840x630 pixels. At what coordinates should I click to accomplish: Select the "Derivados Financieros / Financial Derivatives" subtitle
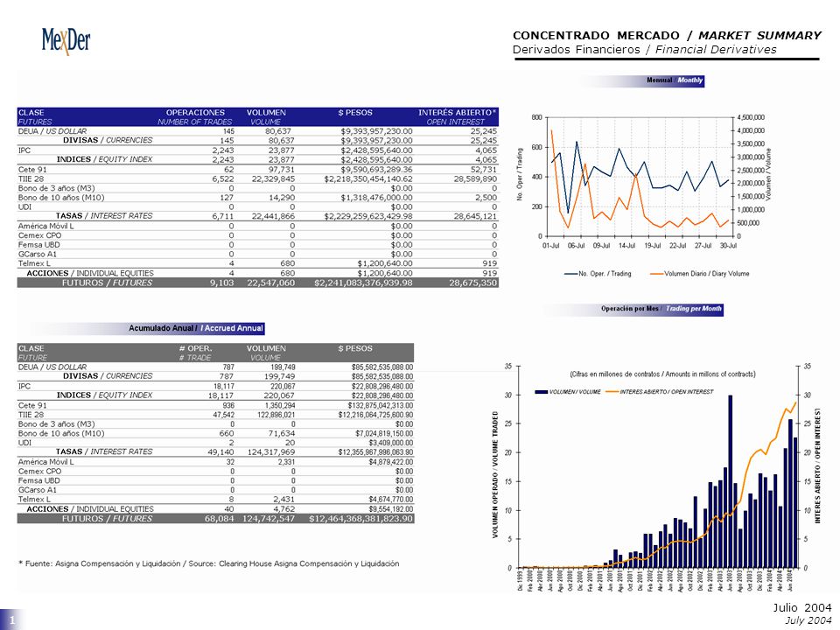click(645, 49)
